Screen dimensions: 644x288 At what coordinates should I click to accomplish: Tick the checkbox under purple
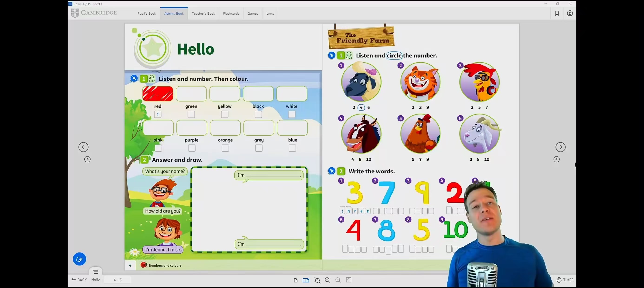click(x=192, y=148)
